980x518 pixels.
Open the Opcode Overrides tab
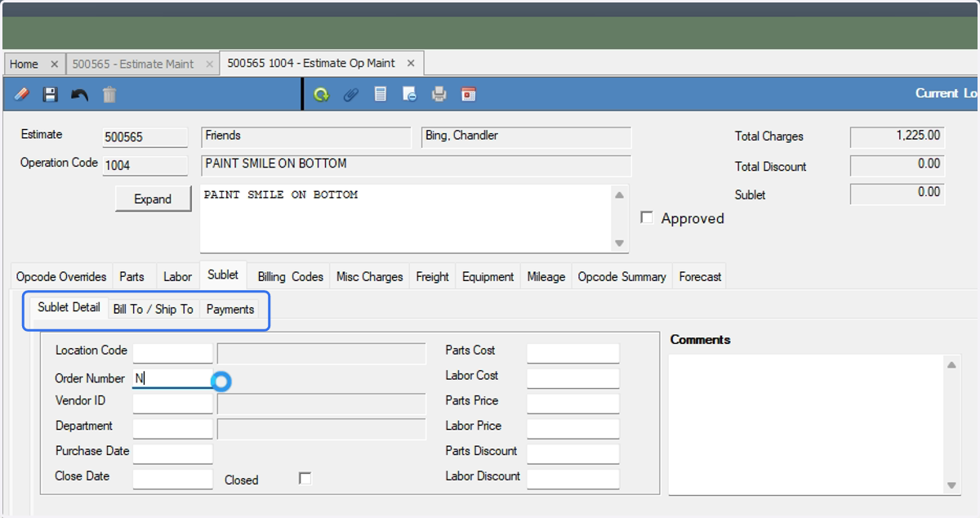click(x=61, y=277)
